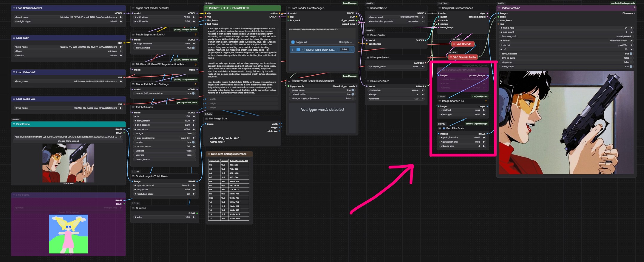Viewport: 644px width, 262px height.
Task: Click the Fast Film Grain node menu icon
Action: point(439,128)
